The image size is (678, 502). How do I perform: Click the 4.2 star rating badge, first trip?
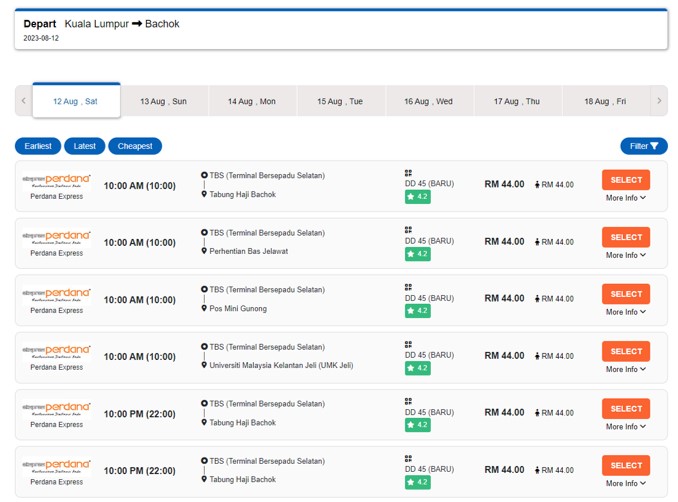click(417, 197)
